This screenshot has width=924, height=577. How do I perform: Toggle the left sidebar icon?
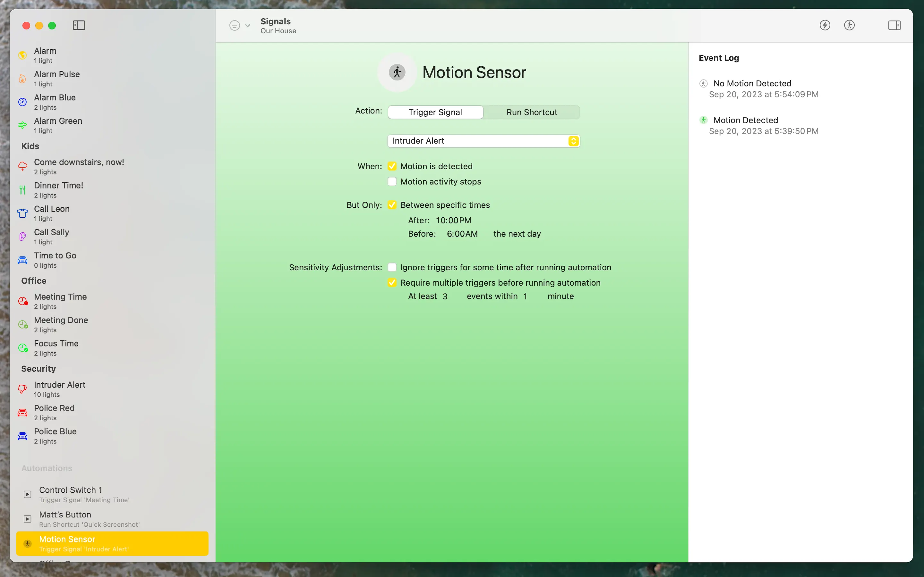click(x=79, y=25)
